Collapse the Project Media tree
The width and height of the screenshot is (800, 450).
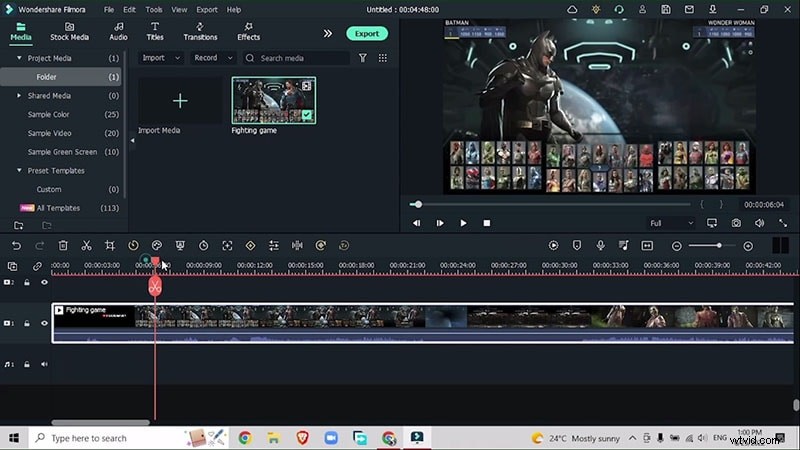pyautogui.click(x=19, y=58)
